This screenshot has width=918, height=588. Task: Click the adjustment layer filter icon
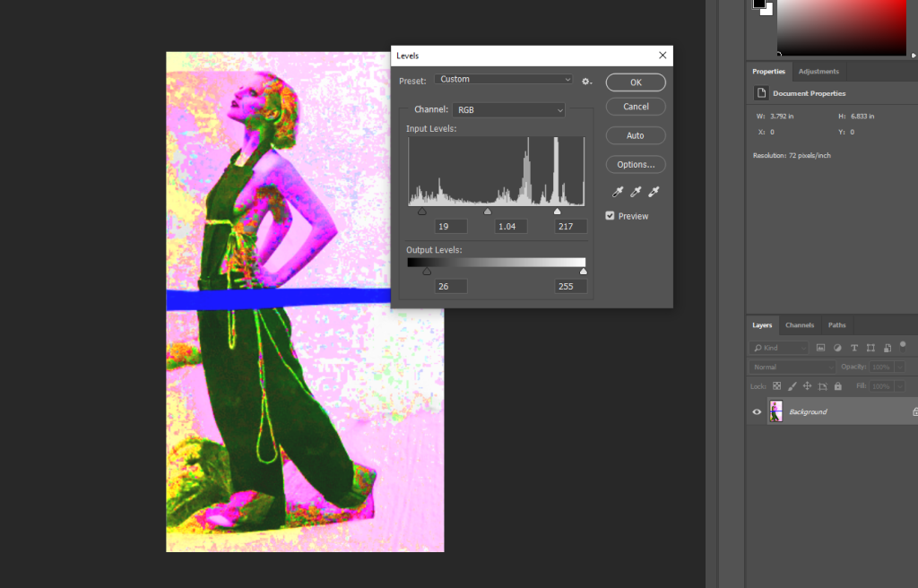point(837,348)
